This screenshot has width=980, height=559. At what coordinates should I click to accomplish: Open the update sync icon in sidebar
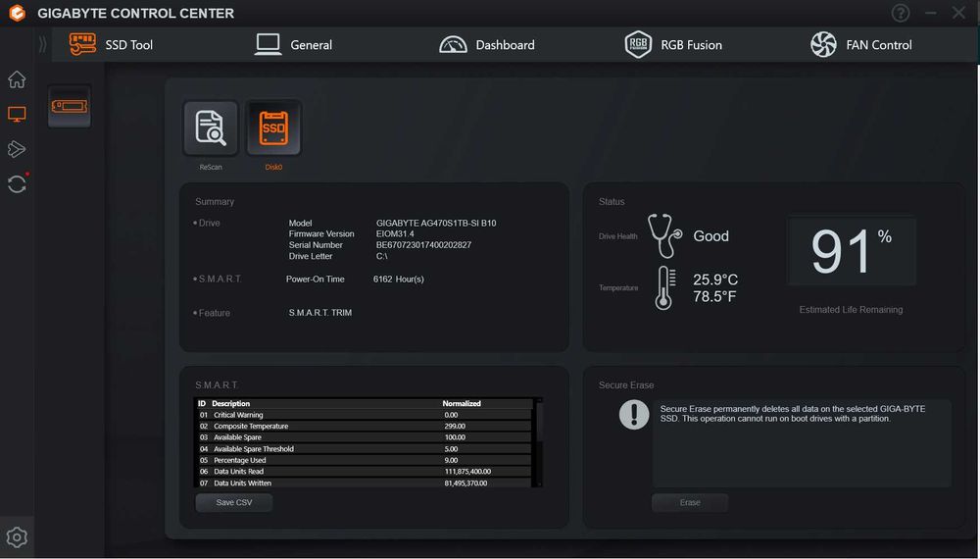tap(17, 183)
